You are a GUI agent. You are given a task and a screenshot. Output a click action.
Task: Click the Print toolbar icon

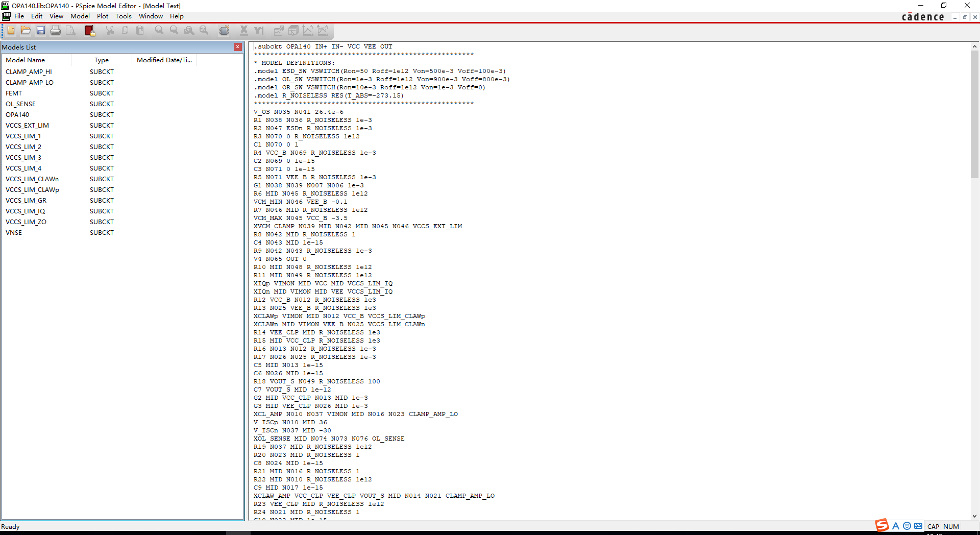coord(56,31)
